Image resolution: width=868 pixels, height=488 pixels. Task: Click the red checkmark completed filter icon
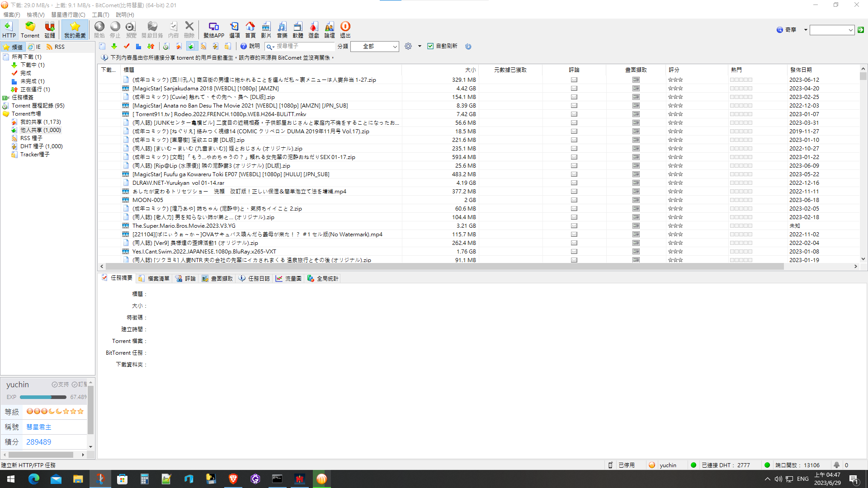pos(127,46)
